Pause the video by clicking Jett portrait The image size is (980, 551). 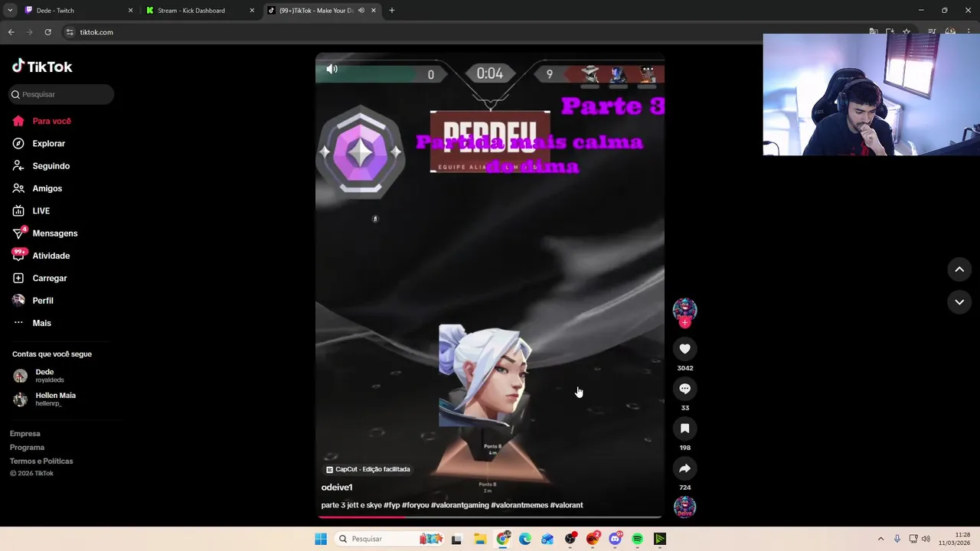(x=485, y=375)
